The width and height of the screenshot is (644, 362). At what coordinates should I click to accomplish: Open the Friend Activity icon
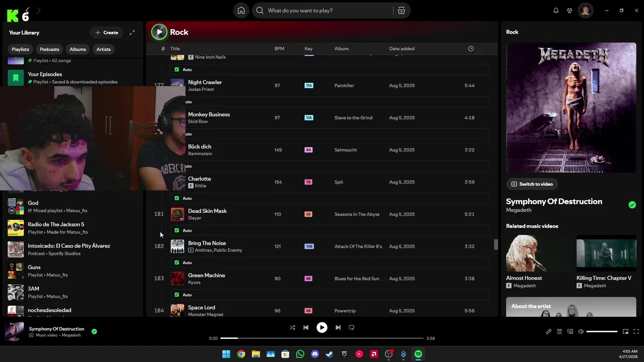(570, 11)
